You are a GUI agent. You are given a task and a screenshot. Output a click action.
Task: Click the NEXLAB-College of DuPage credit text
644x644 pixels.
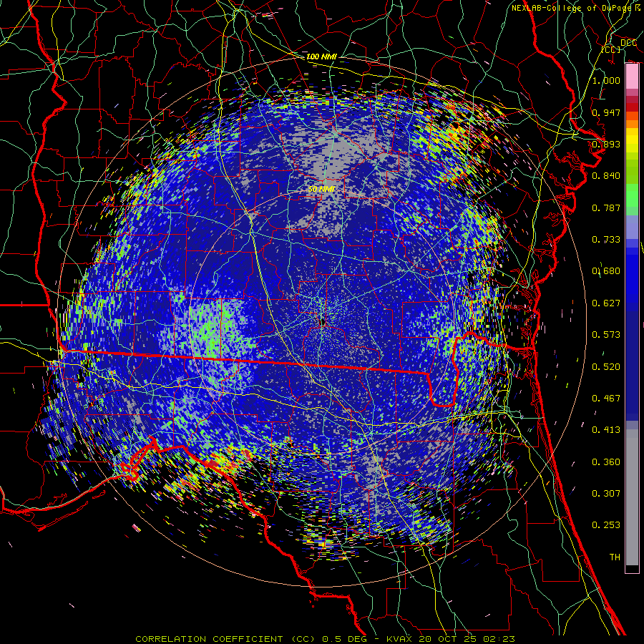571,8
